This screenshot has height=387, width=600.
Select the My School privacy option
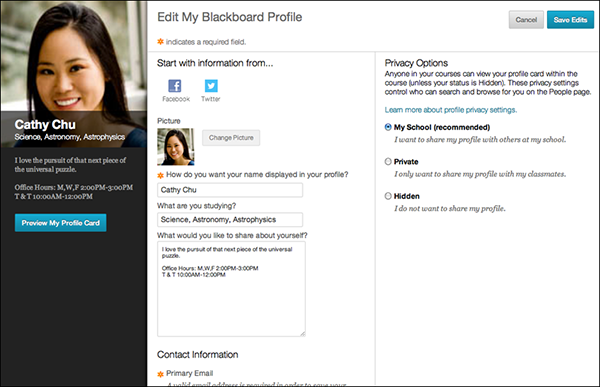[388, 127]
